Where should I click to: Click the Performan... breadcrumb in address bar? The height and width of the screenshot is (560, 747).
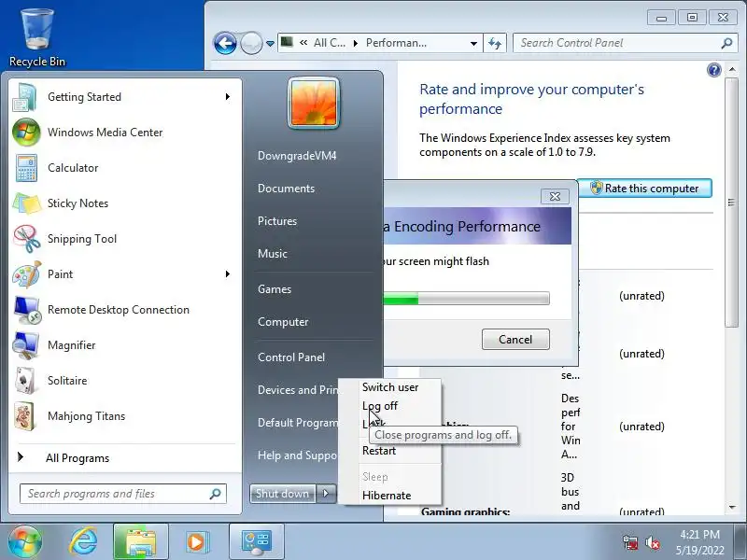(396, 43)
